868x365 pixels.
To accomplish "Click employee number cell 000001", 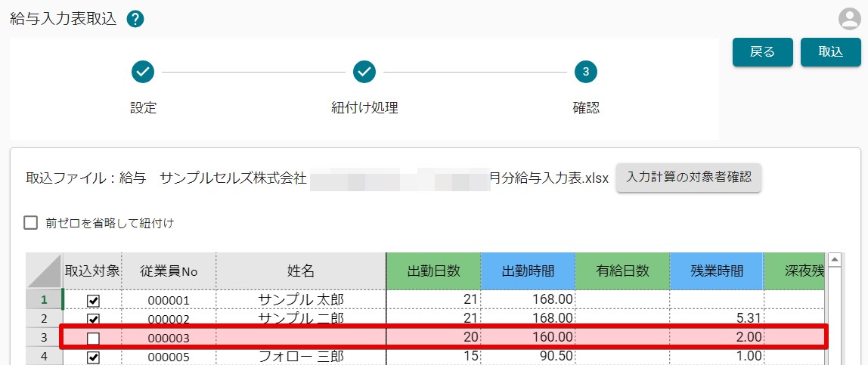I will click(x=169, y=300).
